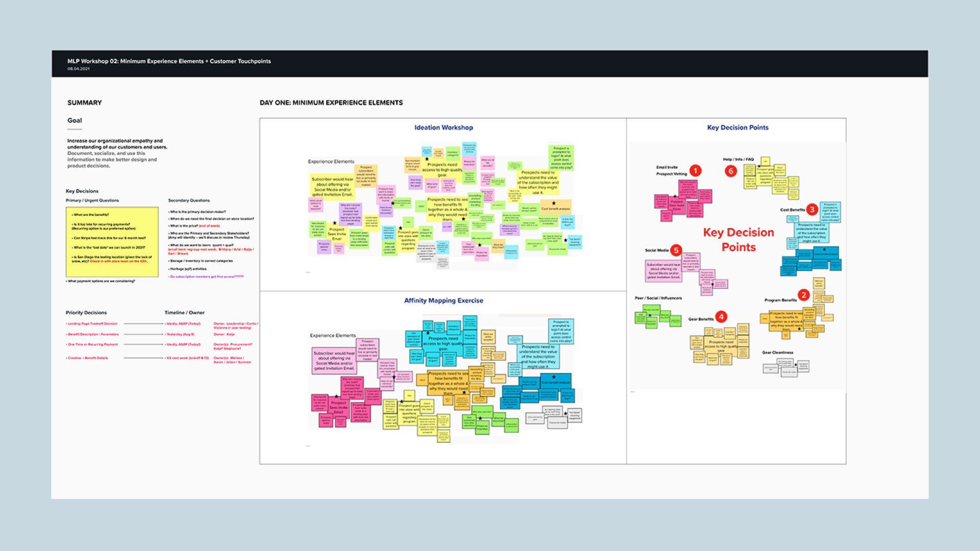Click red badge 4 next to Gear Benefits
Image resolution: width=980 pixels, height=551 pixels.
(721, 316)
